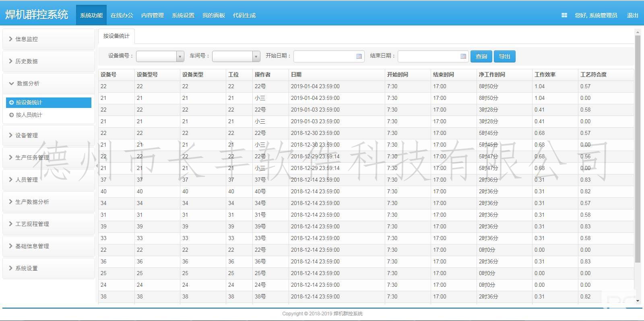Open the start date calendar picker icon
644x321 pixels.
(x=359, y=56)
